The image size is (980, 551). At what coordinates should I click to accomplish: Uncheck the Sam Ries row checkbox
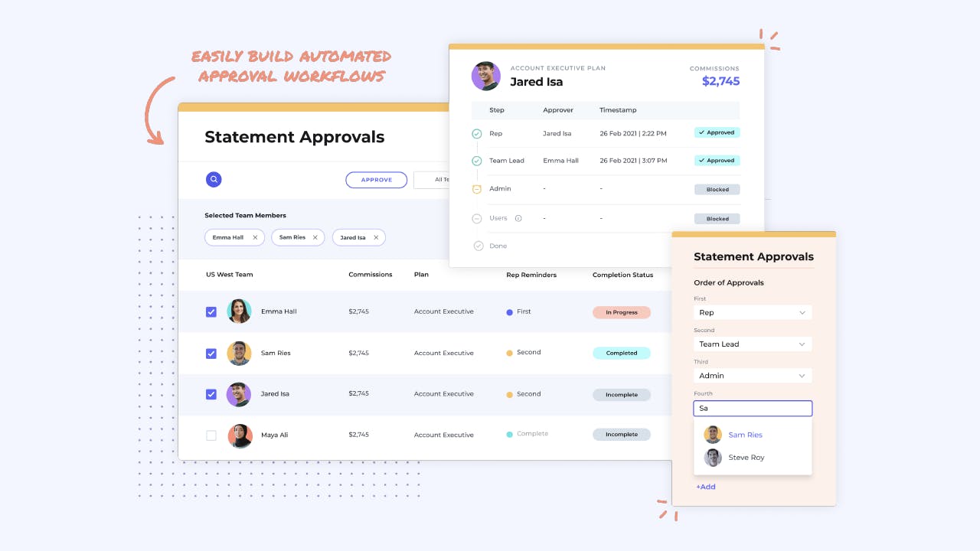pos(211,354)
